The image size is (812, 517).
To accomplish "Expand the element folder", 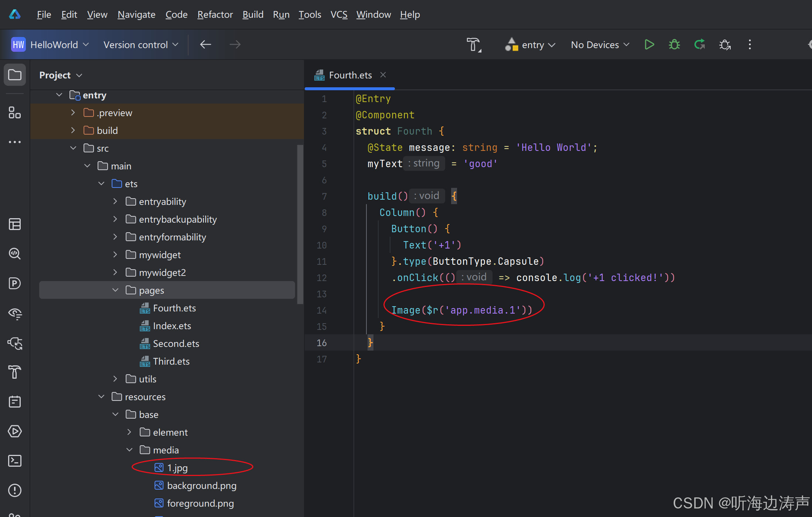I will pos(129,432).
